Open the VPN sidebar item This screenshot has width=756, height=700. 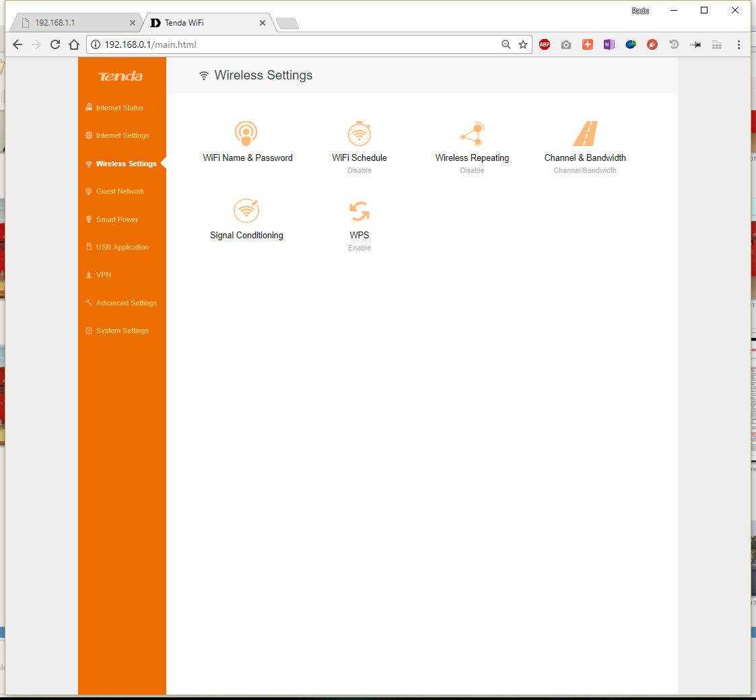[98, 275]
